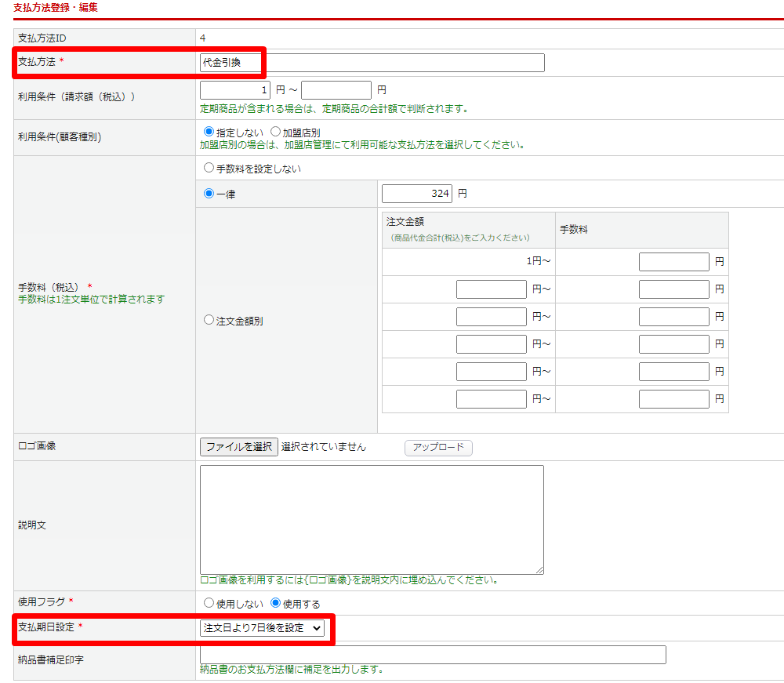Click the last row fee input field
This screenshot has width=784, height=683.
[673, 399]
